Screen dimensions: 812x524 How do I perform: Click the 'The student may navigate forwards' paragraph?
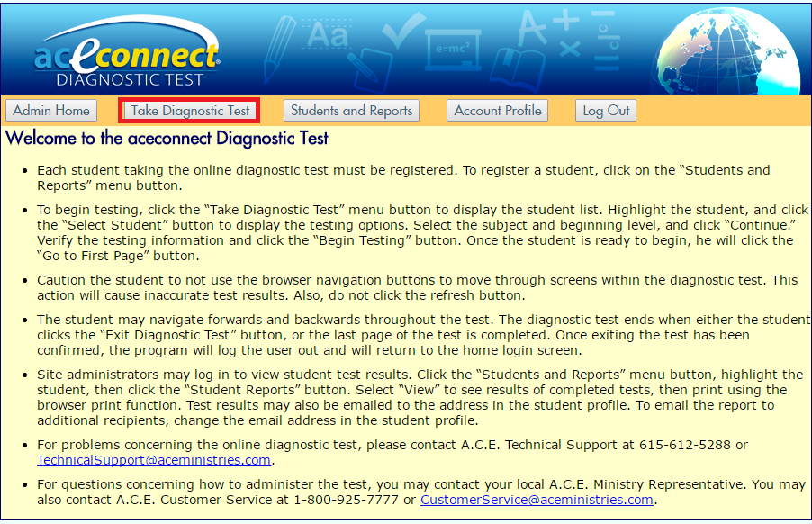coord(424,335)
